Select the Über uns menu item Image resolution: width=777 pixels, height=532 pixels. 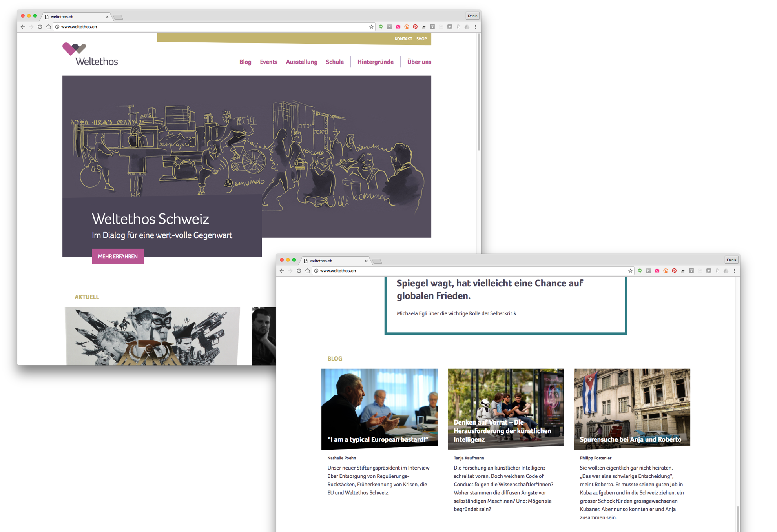[419, 62]
